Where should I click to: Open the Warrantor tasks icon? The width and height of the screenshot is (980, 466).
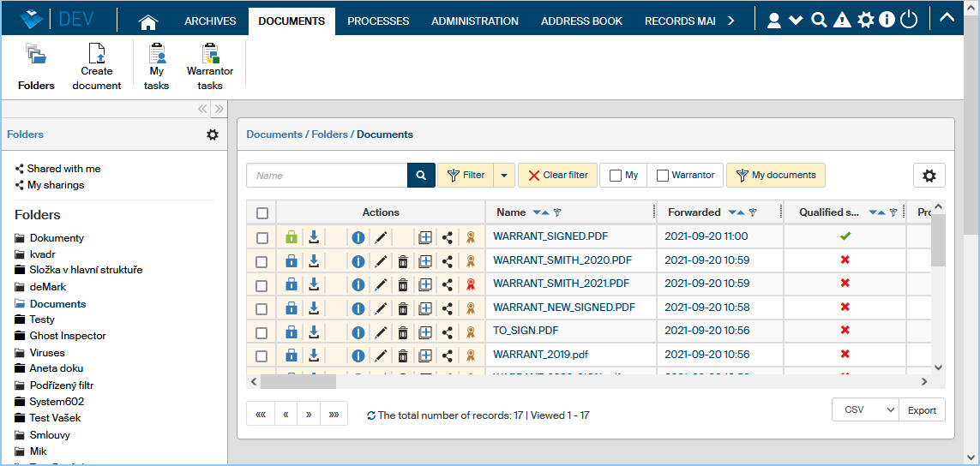[209, 54]
